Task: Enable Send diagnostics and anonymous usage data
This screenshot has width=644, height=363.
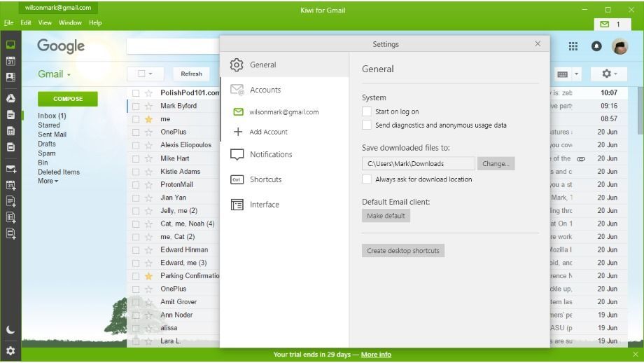Action: click(367, 125)
